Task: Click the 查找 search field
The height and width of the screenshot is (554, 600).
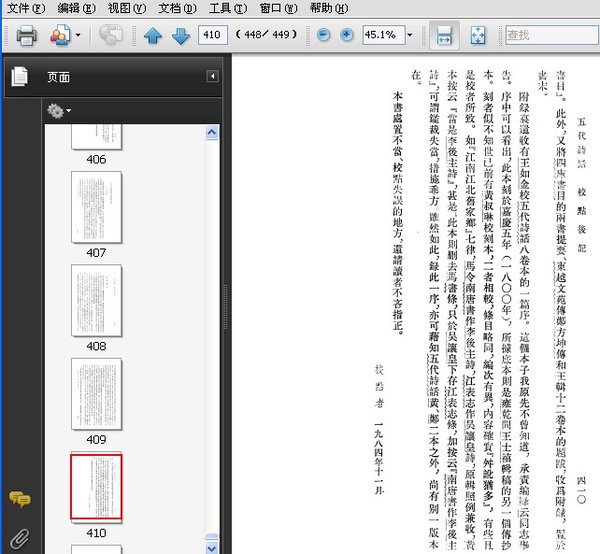Action: coord(552,35)
